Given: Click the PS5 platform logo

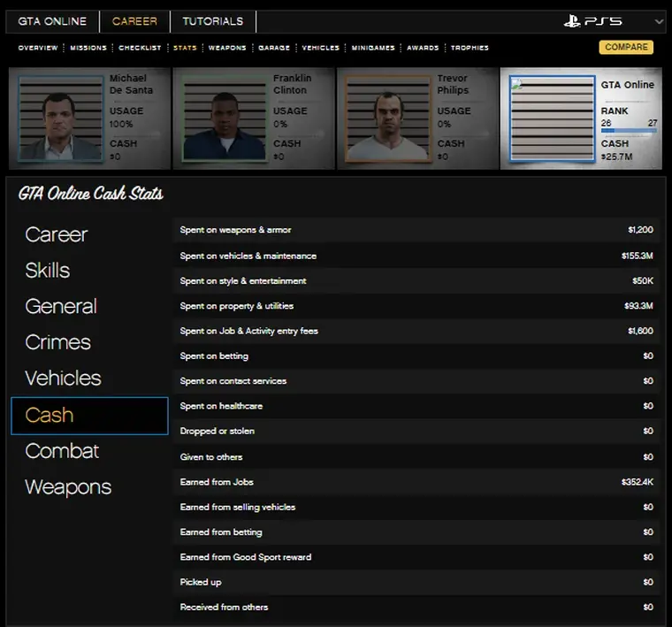Looking at the screenshot, I should (593, 21).
